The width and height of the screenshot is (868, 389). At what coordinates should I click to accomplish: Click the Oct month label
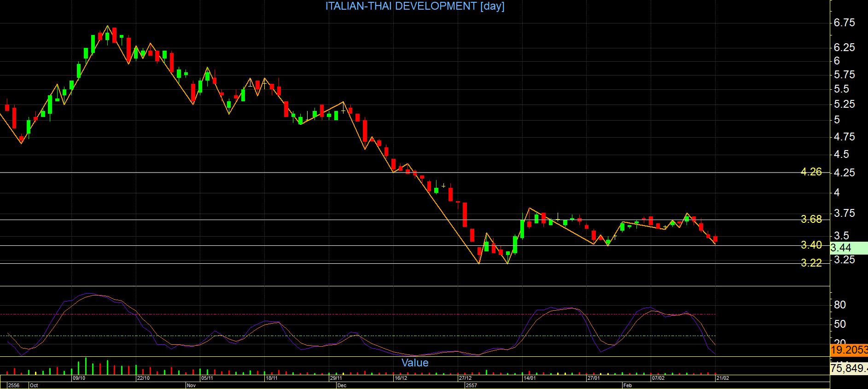[x=34, y=385]
